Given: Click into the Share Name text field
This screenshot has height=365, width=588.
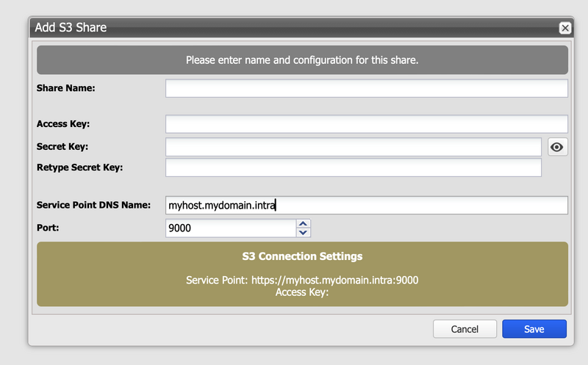Looking at the screenshot, I should tap(366, 88).
